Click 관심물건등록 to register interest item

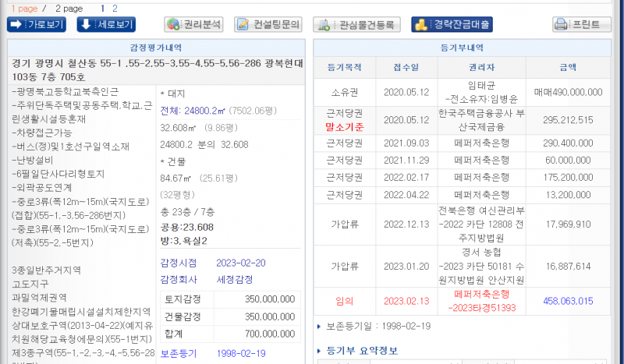(356, 25)
